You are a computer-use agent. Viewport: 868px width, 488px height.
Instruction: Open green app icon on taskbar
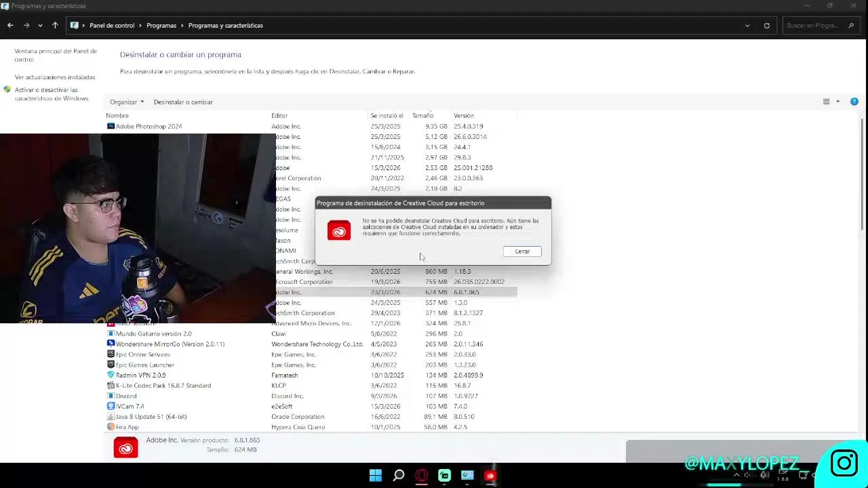coord(444,475)
